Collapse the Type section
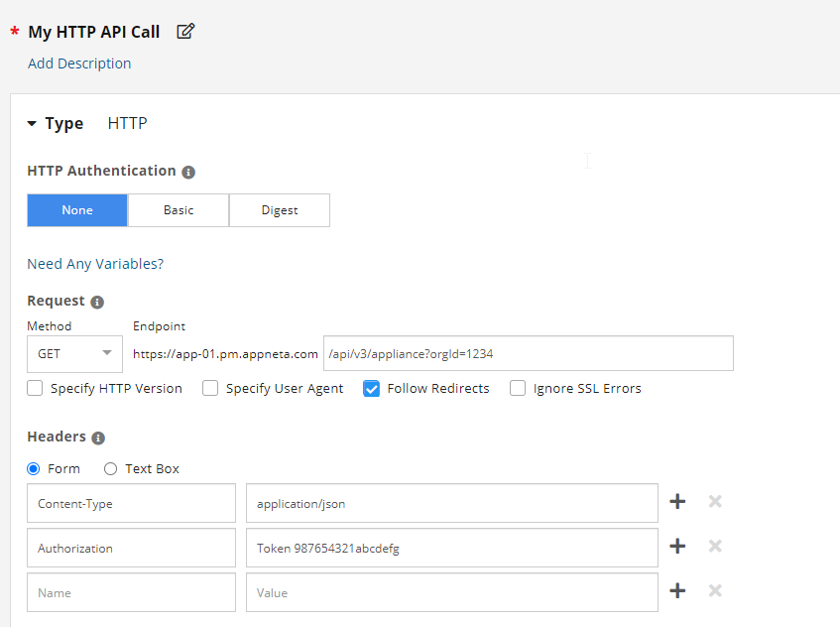 click(32, 124)
